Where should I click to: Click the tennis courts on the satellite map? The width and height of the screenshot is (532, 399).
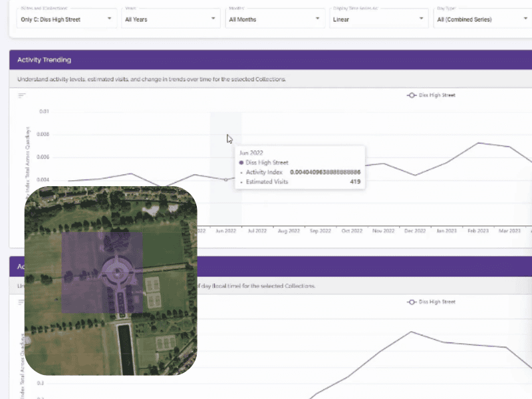tap(153, 291)
